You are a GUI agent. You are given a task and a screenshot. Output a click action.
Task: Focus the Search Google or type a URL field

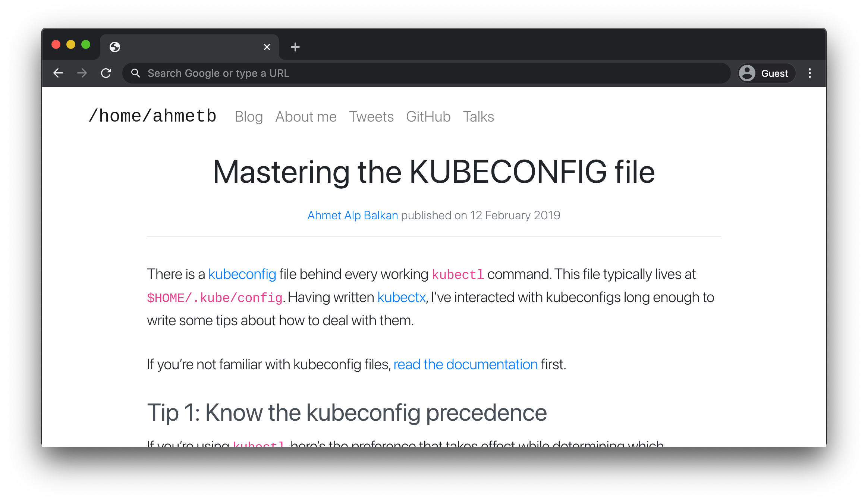tap(426, 73)
